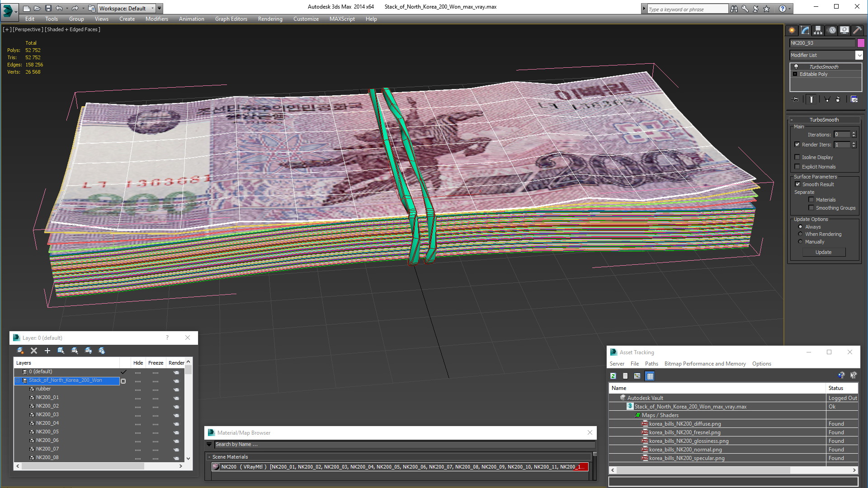Screen dimensions: 868x488
Task: Open the Material/Map Browser options arrow
Action: [x=209, y=445]
